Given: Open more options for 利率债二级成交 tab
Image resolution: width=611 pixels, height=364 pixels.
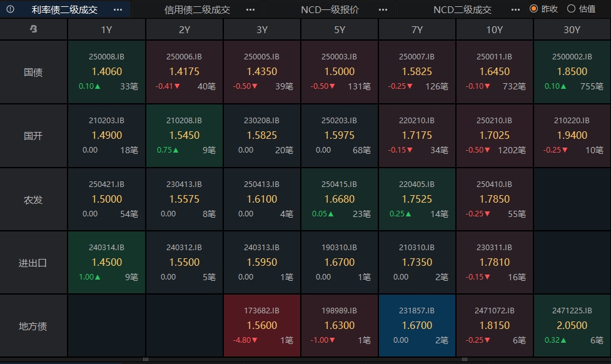Looking at the screenshot, I should click(x=118, y=9).
